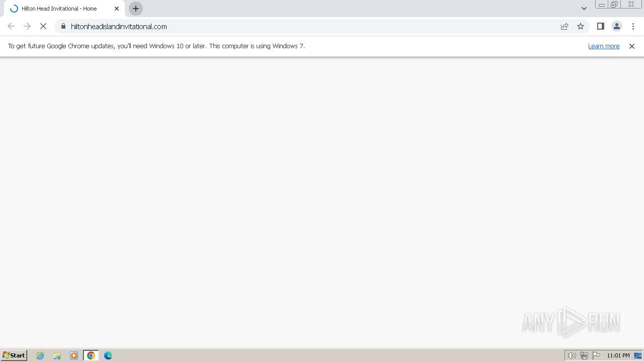Open network connection tray icon
The height and width of the screenshot is (362, 644).
pos(584,355)
